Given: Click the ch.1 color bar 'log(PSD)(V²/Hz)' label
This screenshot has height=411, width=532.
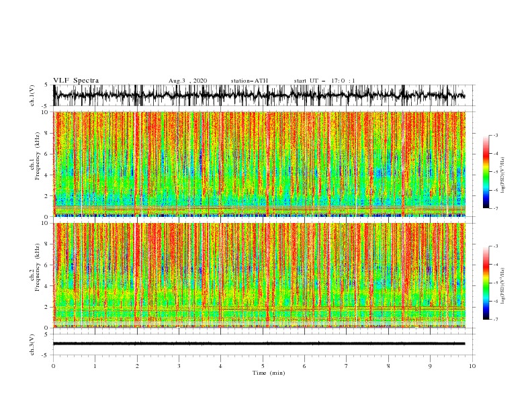Looking at the screenshot, I should [503, 175].
